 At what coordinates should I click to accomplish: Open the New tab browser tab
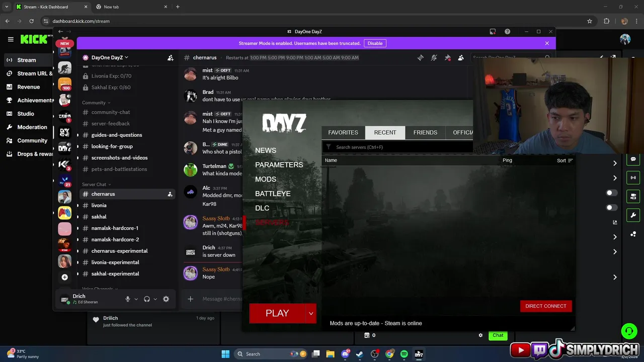point(130,7)
